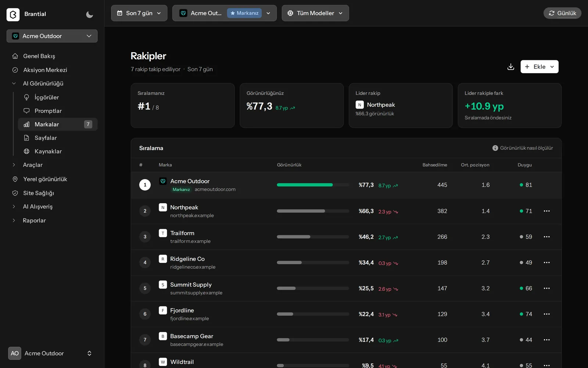588x368 pixels.
Task: Click the Ekle button
Action: pos(539,67)
